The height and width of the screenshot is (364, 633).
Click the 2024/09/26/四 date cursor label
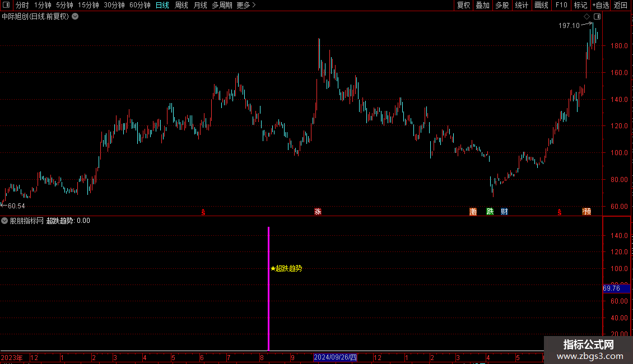pos(335,357)
